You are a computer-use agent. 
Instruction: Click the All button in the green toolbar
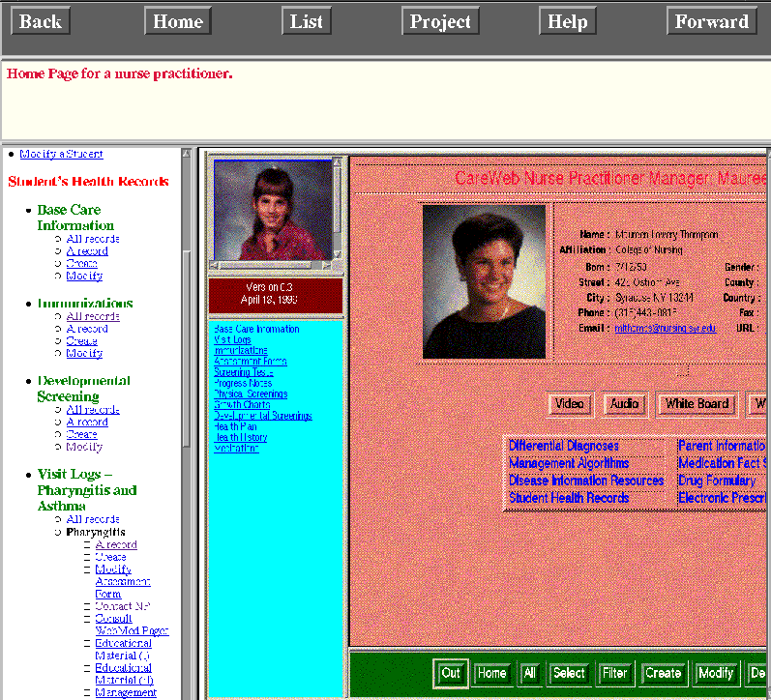click(x=529, y=673)
